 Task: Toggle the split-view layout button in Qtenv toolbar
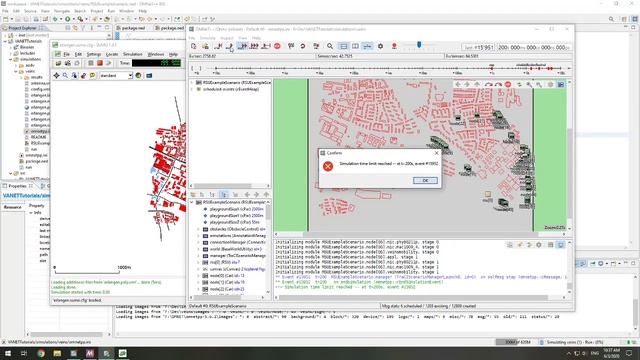[356, 47]
